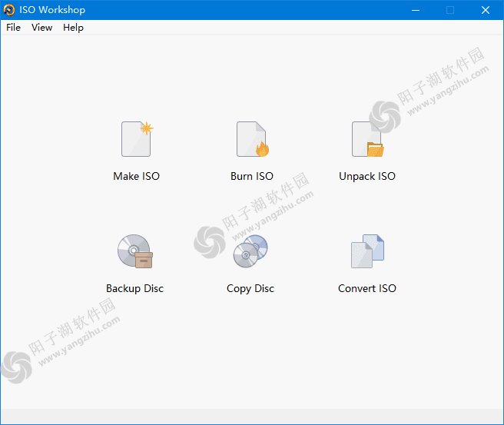
Task: Click the "Unpack ISO" text label
Action: pos(367,176)
